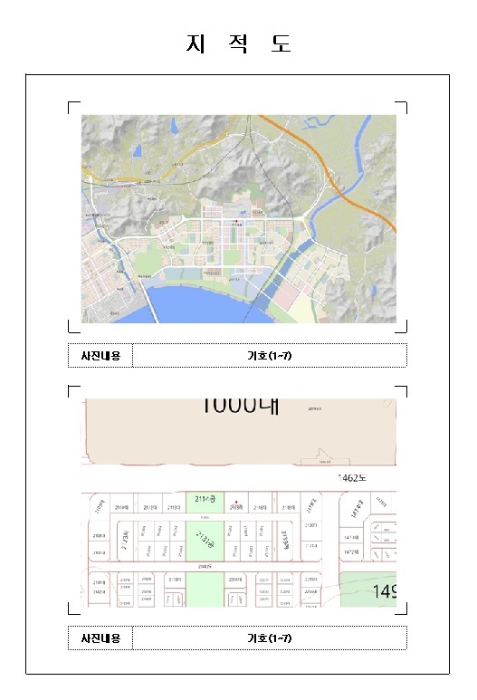477x700 pixels.
Task: Click the 1472대 parcel label
Action: [351, 552]
